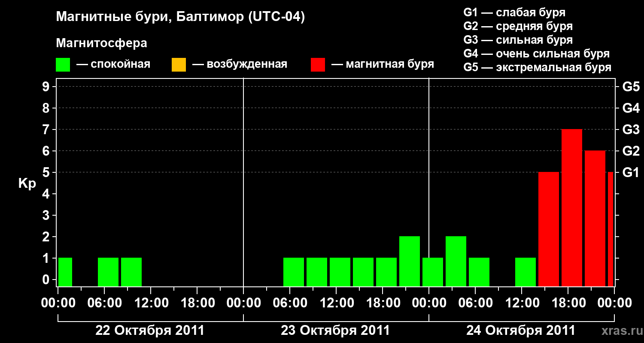Image resolution: width=644 pixels, height=343 pixels.
Task: Click the orange 'возбужденная' legend swatch
Action: (x=179, y=65)
